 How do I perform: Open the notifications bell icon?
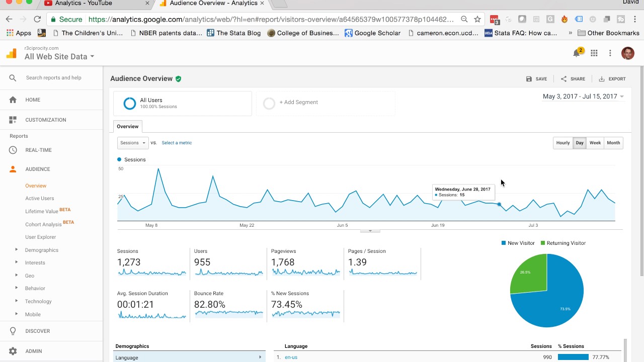(x=577, y=53)
